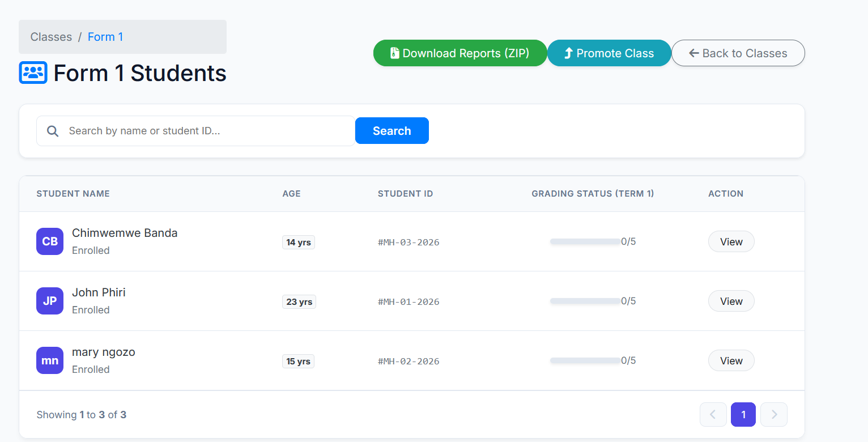Click the JP avatar for John Phiri

50,301
